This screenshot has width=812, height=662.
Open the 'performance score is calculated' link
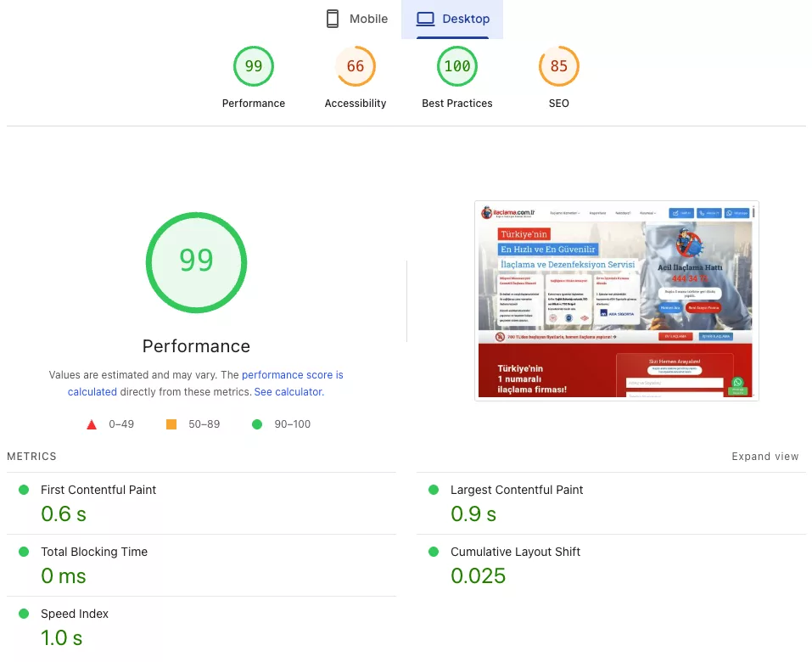click(292, 375)
